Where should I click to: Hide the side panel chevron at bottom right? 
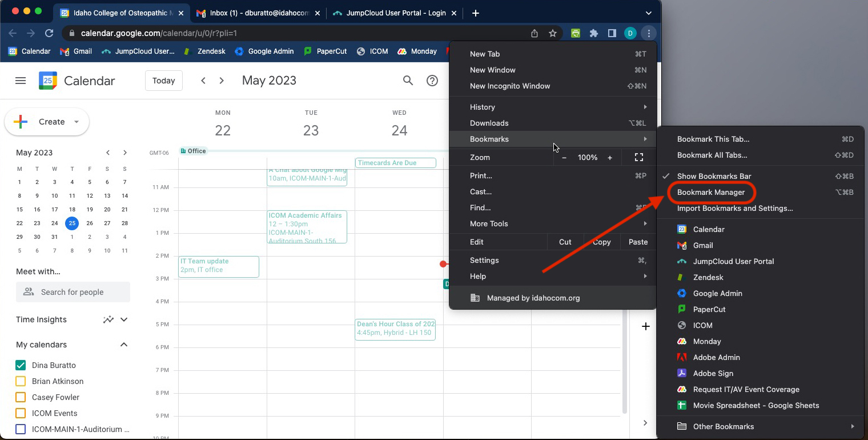645,423
